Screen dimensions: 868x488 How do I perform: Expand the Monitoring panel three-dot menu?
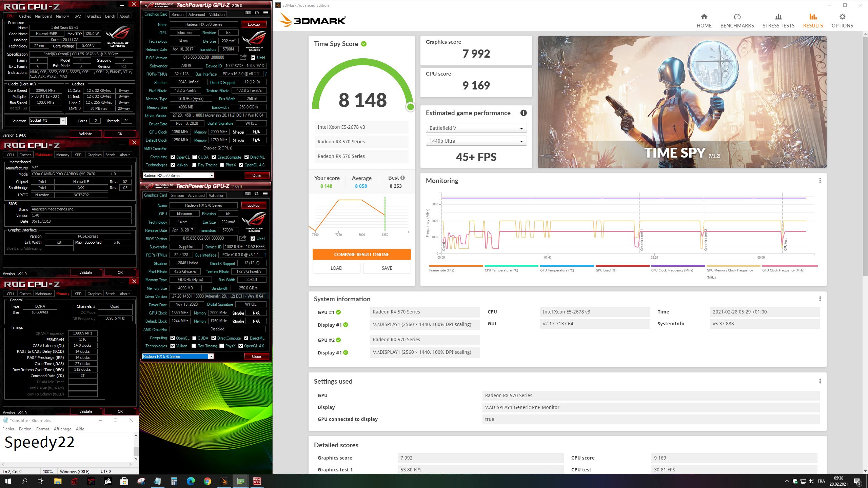[820, 181]
